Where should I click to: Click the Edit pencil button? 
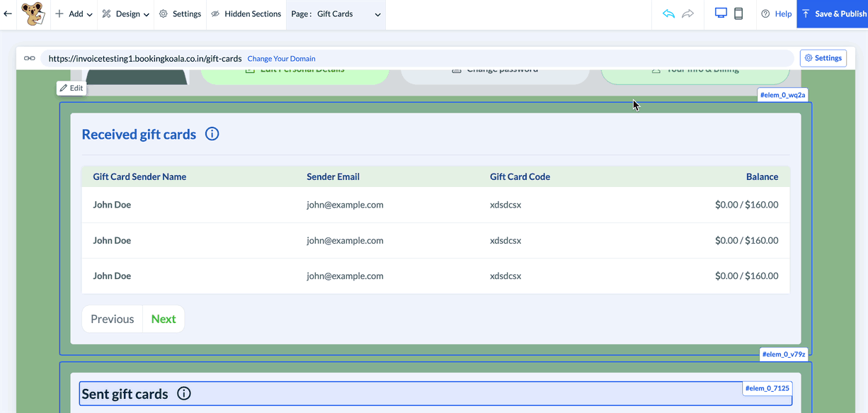tap(72, 89)
